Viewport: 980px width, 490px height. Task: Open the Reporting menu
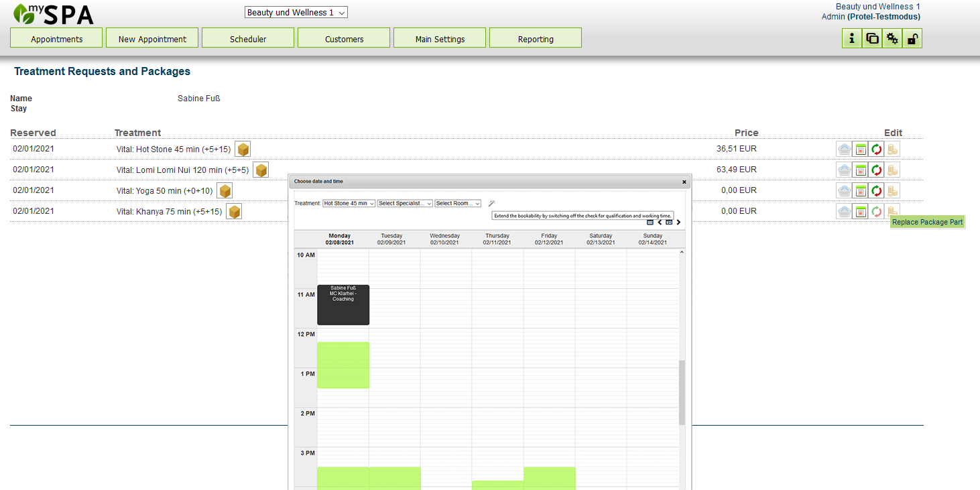tap(536, 39)
